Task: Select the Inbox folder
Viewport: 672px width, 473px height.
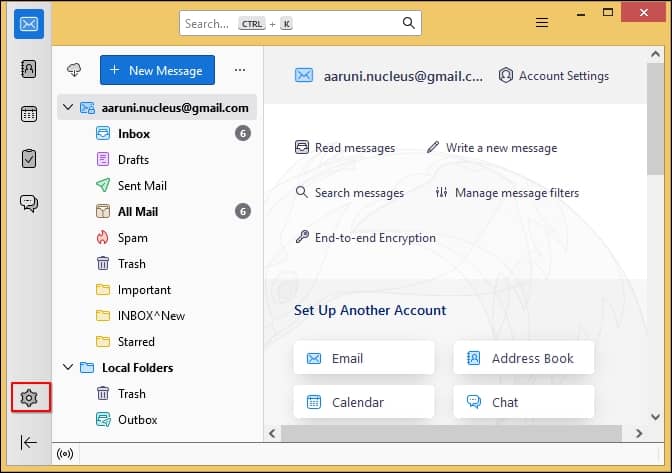Action: [x=133, y=133]
